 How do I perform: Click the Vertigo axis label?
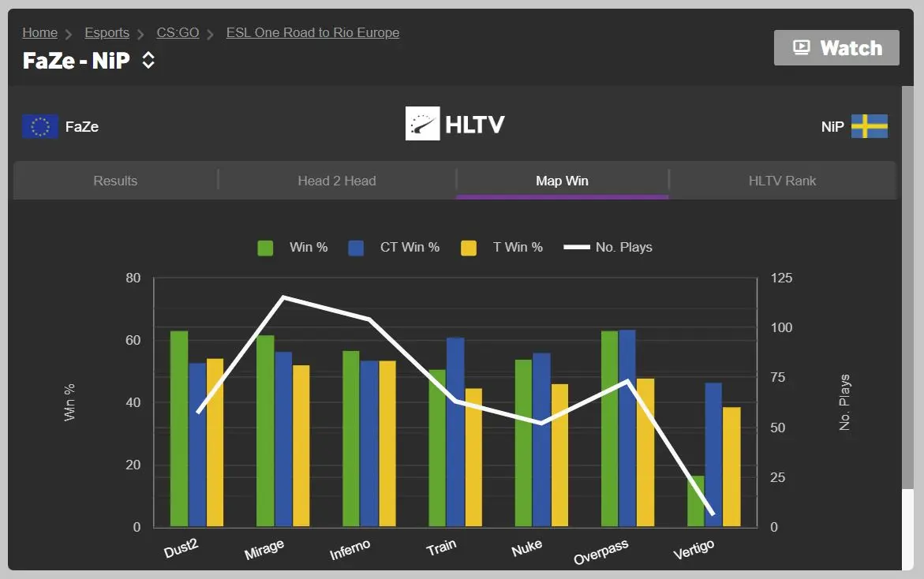[694, 550]
